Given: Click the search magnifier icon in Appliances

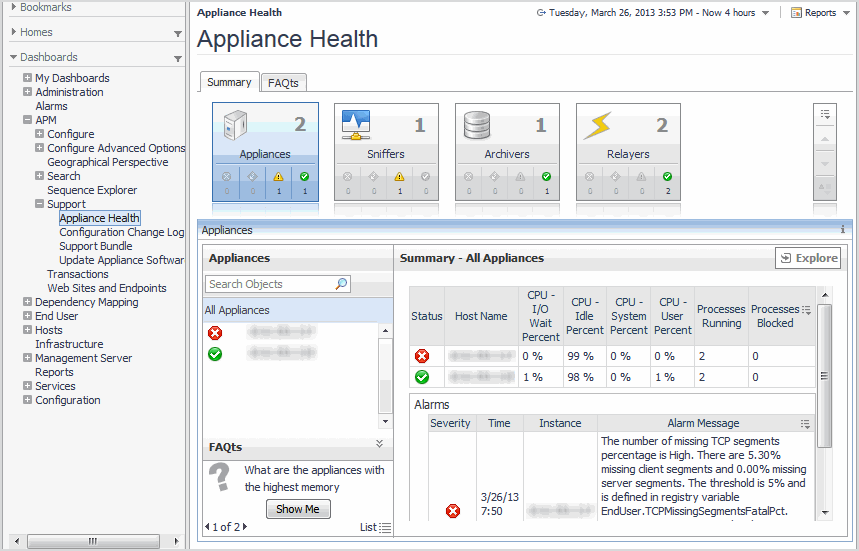Looking at the screenshot, I should point(341,284).
